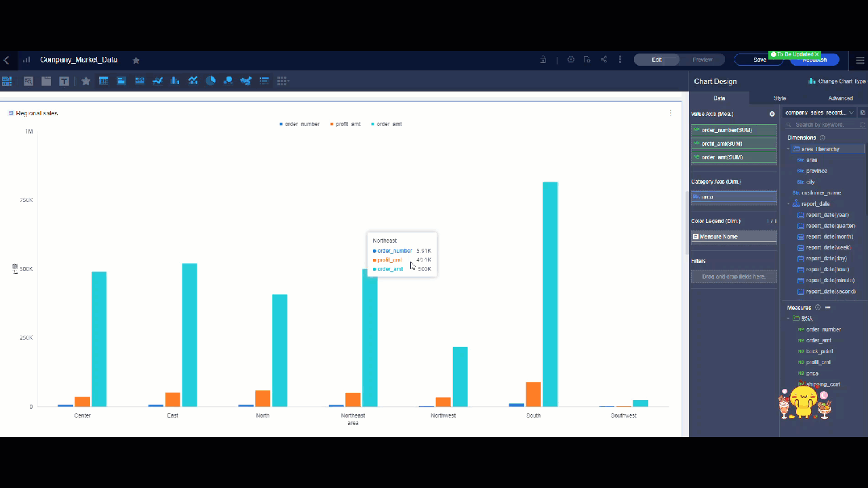Click Change Chart Type
This screenshot has height=488, width=868.
[x=837, y=81]
